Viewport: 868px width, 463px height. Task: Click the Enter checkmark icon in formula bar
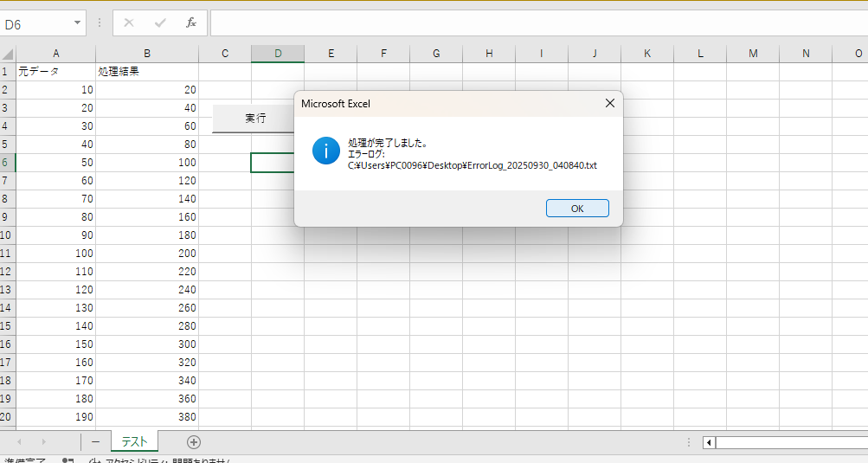pos(161,23)
